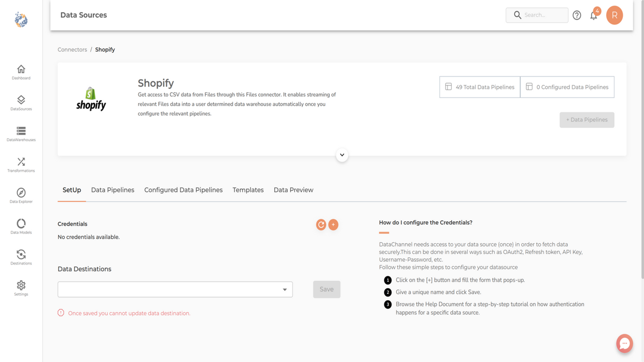Select Data Models from the sidebar
Screen dimensions: 644x362
(21, 226)
